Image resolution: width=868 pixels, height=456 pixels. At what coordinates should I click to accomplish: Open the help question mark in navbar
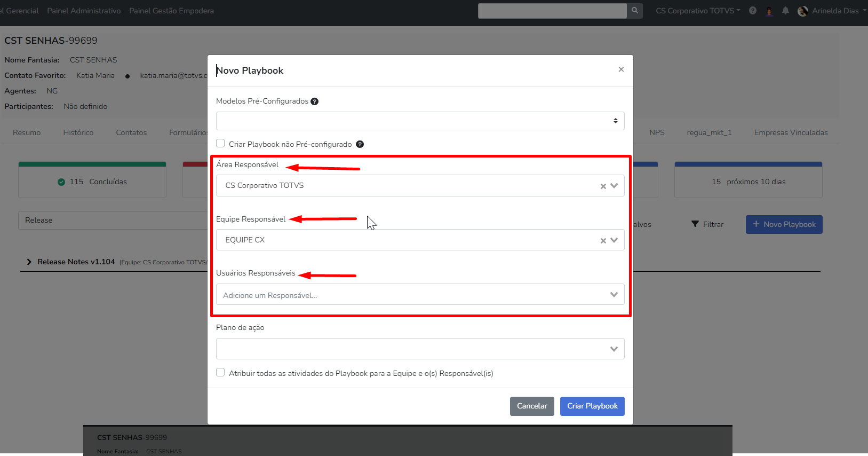click(753, 11)
